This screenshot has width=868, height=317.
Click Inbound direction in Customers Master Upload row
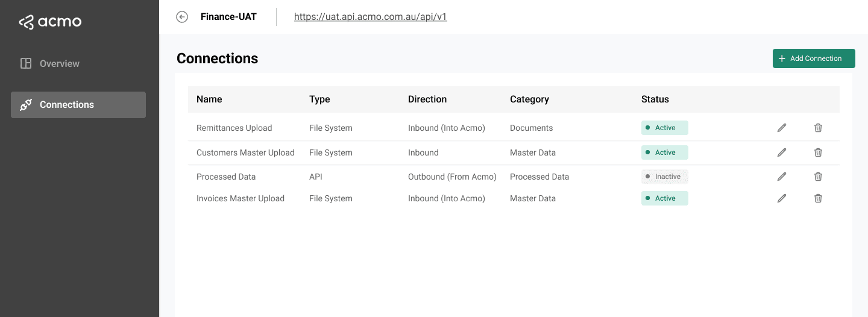pyautogui.click(x=423, y=152)
